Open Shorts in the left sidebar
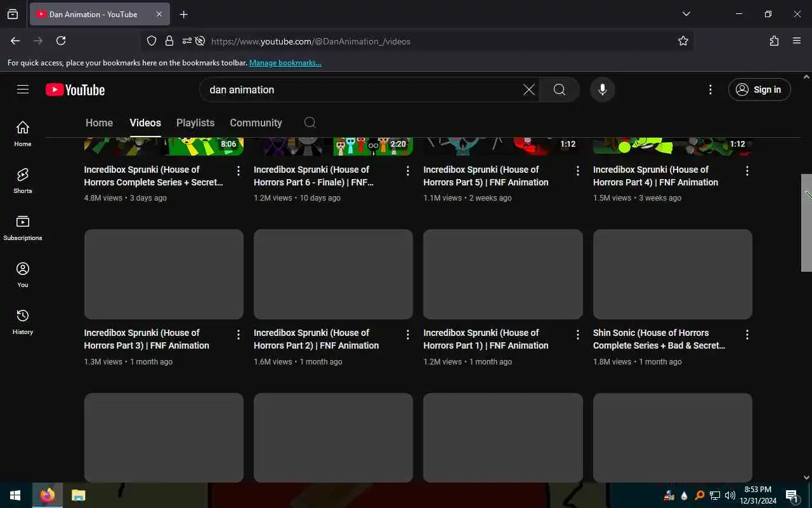Image resolution: width=812 pixels, height=508 pixels. click(23, 180)
